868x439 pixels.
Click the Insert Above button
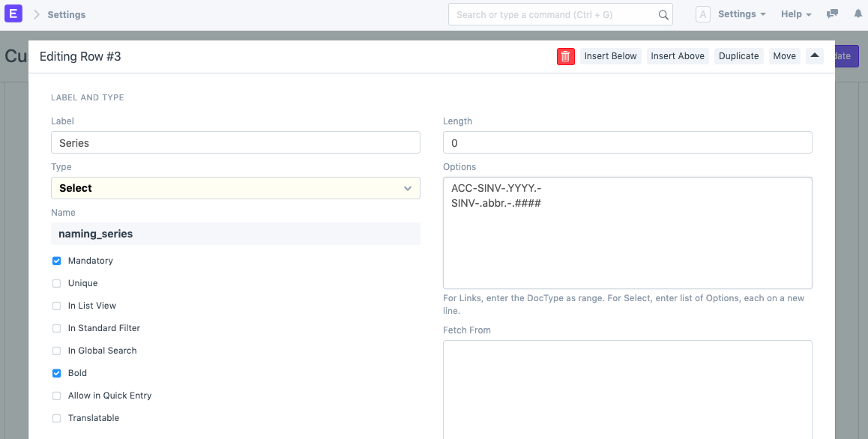678,56
